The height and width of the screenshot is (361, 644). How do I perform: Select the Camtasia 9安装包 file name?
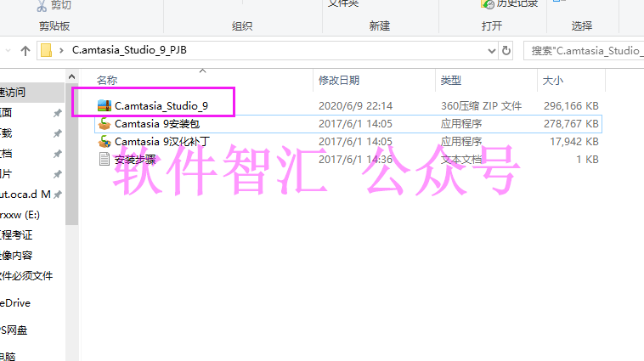pos(157,124)
